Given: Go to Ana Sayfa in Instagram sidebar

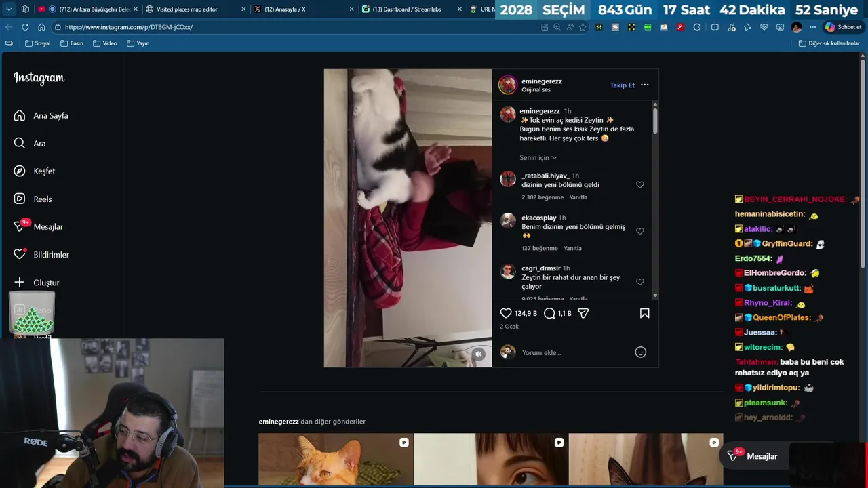Looking at the screenshot, I should (41, 115).
